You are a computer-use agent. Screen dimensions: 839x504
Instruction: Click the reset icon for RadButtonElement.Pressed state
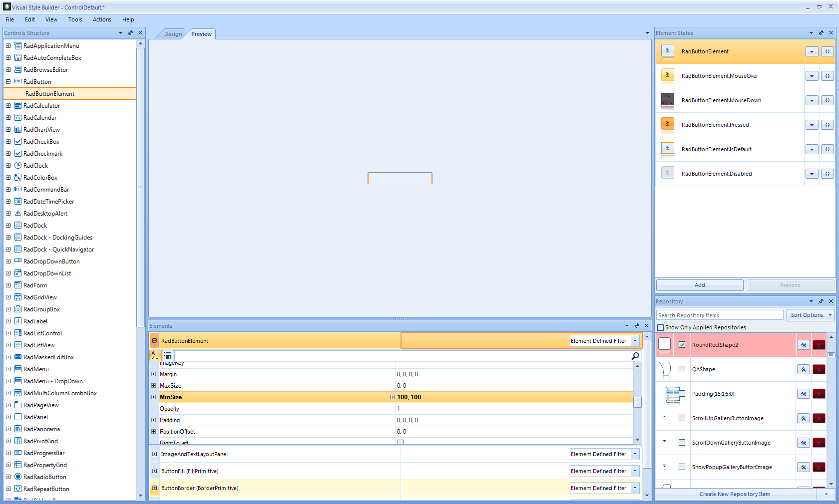[828, 125]
